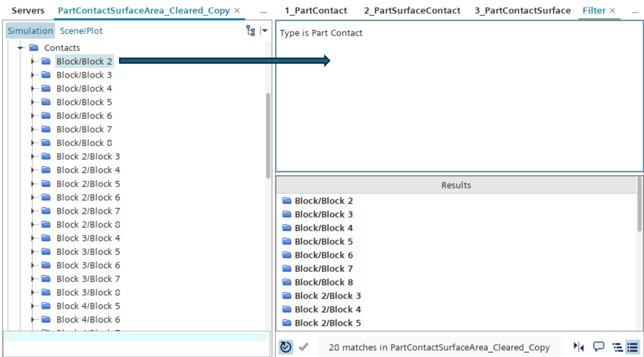This screenshot has width=644, height=357.
Task: Select Block/Block 8 in simulation tree
Action: 84,143
